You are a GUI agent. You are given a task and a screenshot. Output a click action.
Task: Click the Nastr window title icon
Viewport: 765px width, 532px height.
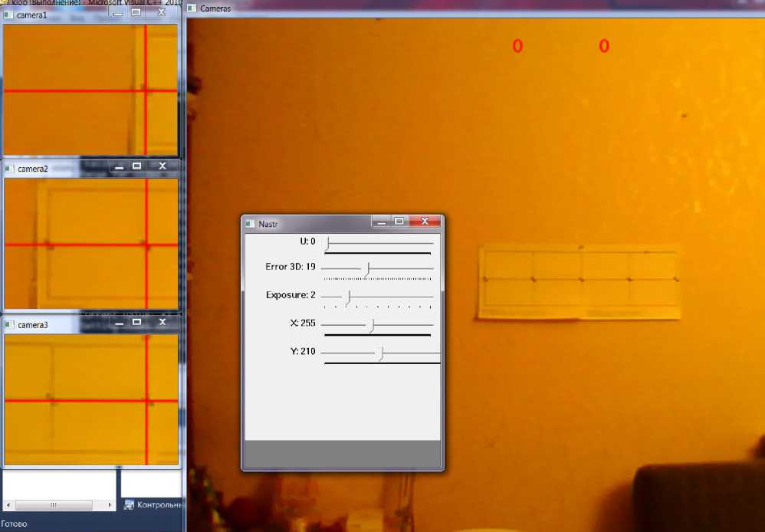[250, 224]
